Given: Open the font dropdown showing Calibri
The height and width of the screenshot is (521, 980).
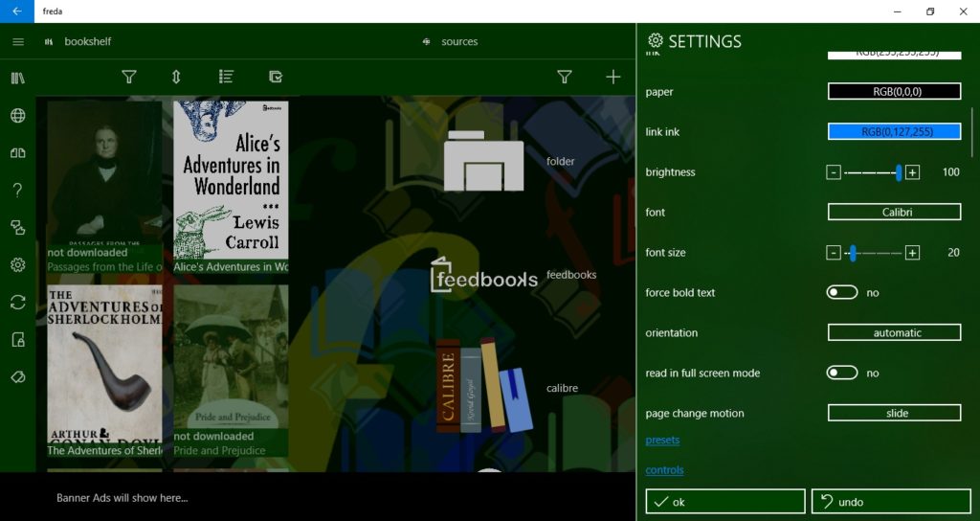Looking at the screenshot, I should pyautogui.click(x=895, y=212).
